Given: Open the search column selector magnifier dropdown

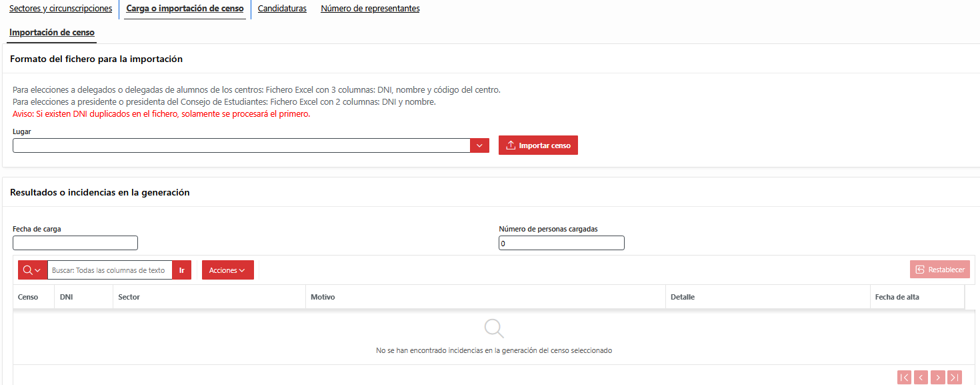Looking at the screenshot, I should (33, 270).
